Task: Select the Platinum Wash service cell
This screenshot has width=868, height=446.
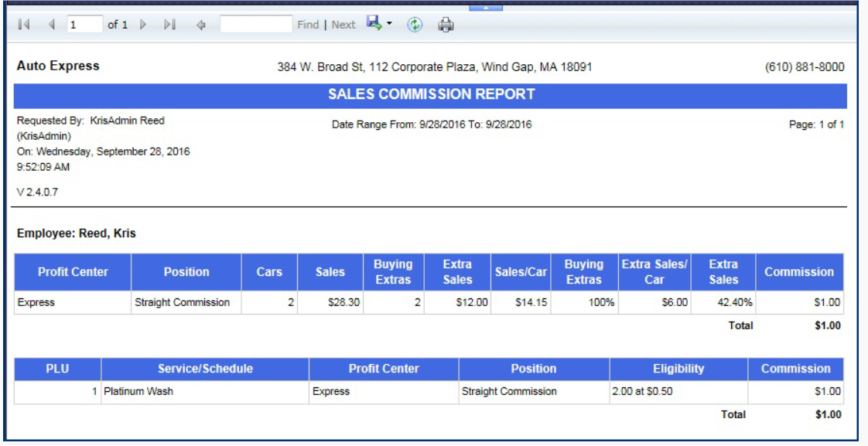Action: coord(138,391)
